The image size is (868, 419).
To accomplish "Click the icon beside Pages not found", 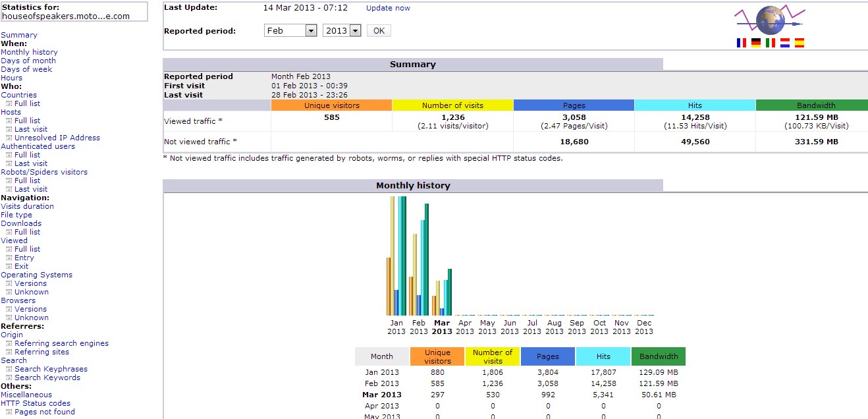I will tap(9, 412).
